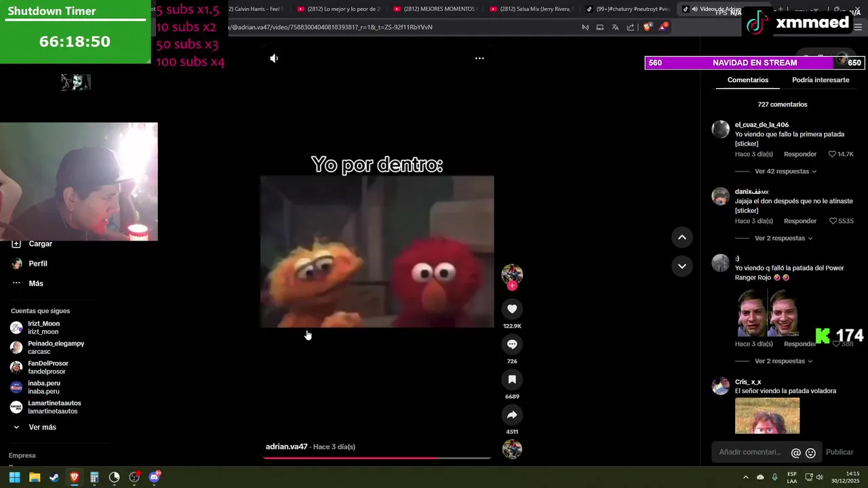Click the Publicar button

pos(840,452)
